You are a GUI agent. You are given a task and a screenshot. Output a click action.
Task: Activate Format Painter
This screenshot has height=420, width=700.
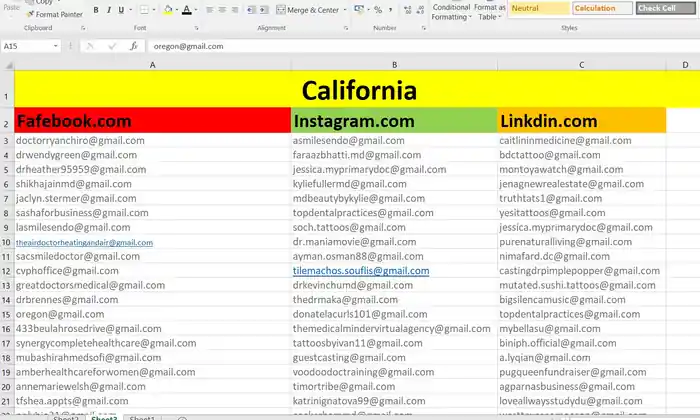54,14
